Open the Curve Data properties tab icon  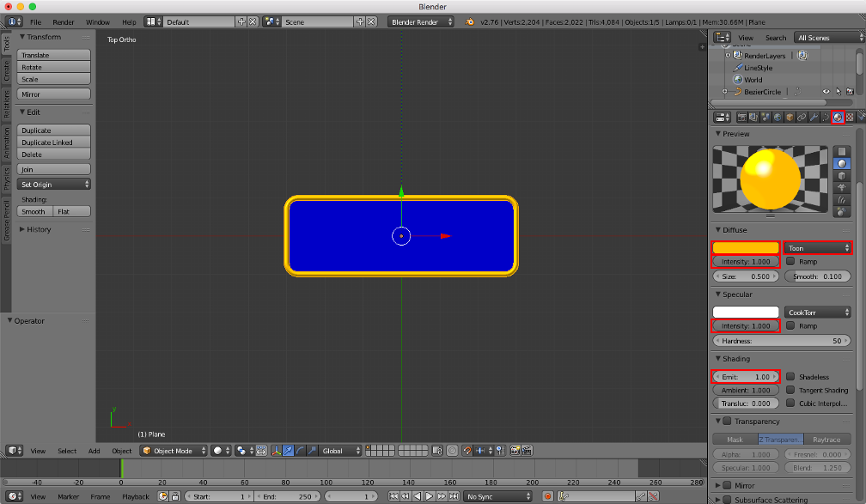click(826, 117)
